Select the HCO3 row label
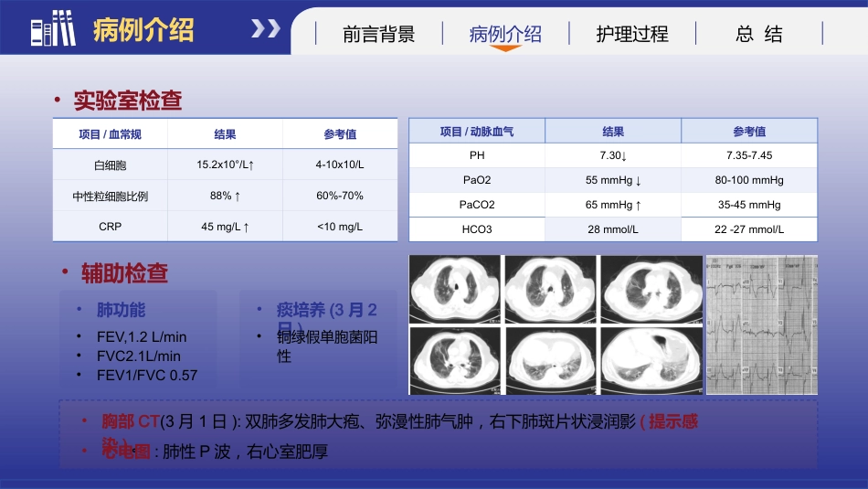The width and height of the screenshot is (868, 489). tap(477, 229)
